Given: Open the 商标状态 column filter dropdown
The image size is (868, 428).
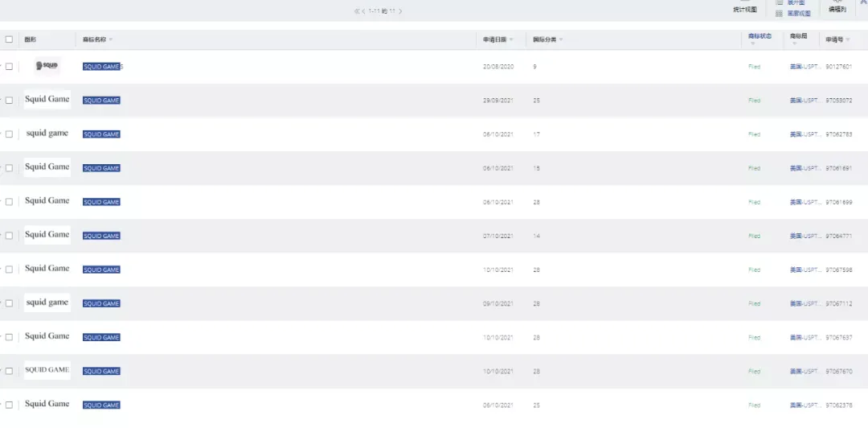Looking at the screenshot, I should coord(751,43).
